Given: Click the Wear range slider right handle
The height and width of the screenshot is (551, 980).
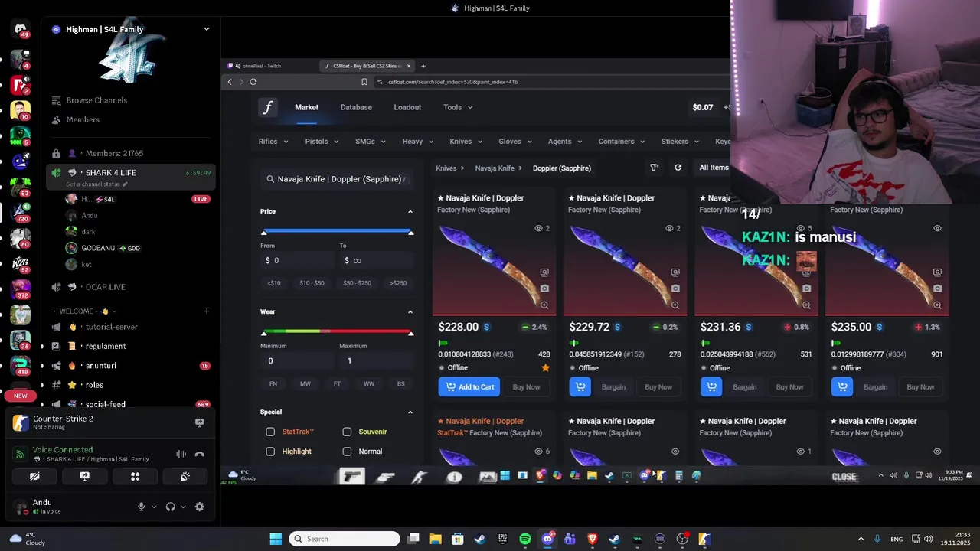Looking at the screenshot, I should click(x=410, y=332).
